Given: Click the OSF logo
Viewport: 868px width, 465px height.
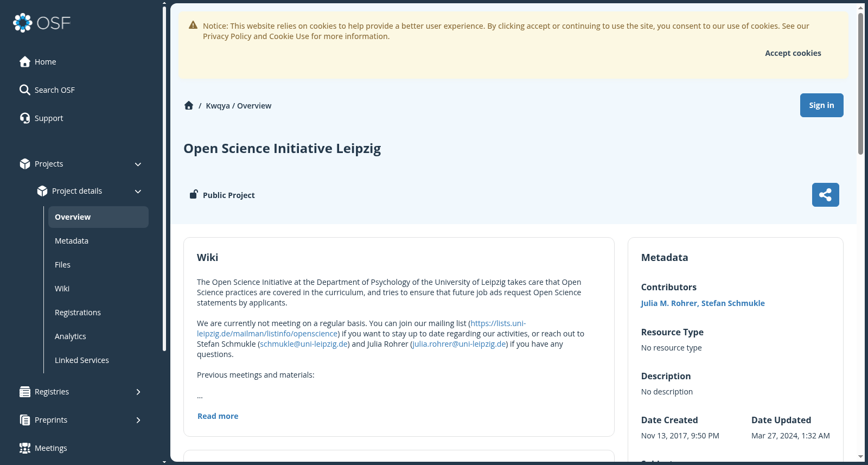Looking at the screenshot, I should tap(42, 23).
